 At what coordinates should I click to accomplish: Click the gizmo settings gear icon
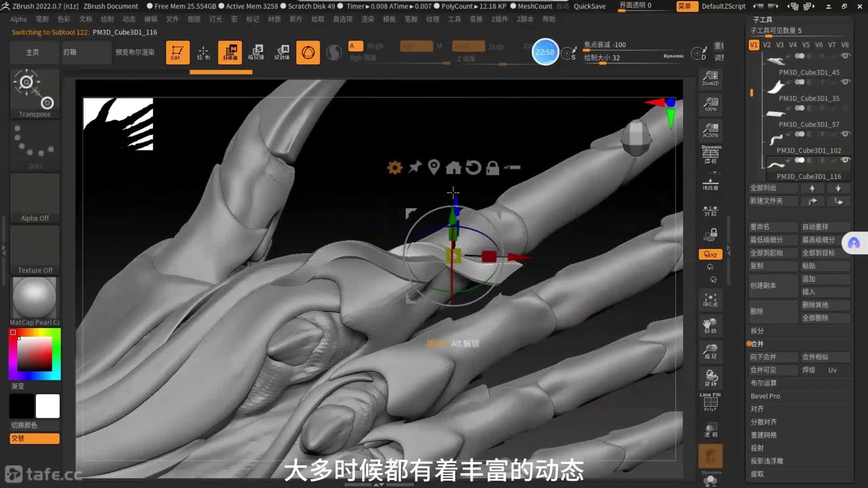tap(395, 168)
